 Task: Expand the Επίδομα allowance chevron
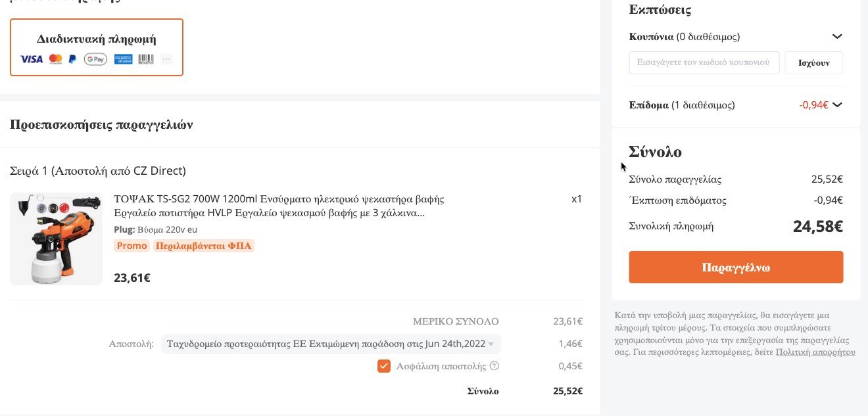(836, 104)
